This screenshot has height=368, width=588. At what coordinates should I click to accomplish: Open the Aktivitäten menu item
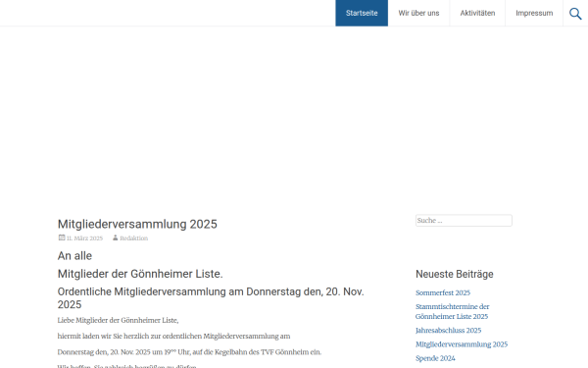click(477, 13)
